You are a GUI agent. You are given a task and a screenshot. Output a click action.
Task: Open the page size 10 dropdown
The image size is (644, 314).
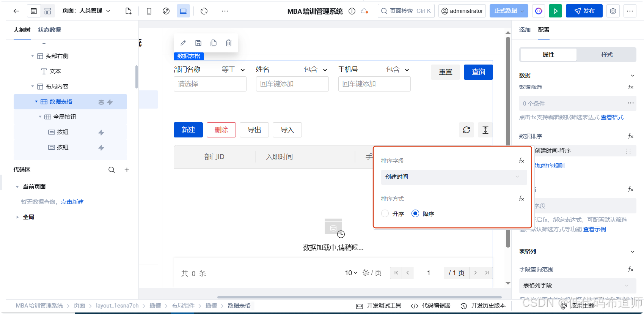point(351,273)
